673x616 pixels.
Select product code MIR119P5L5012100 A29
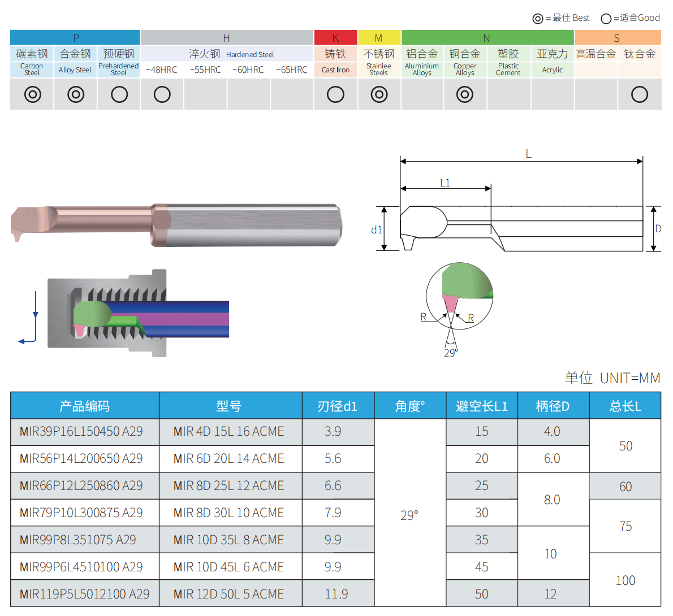pyautogui.click(x=85, y=594)
